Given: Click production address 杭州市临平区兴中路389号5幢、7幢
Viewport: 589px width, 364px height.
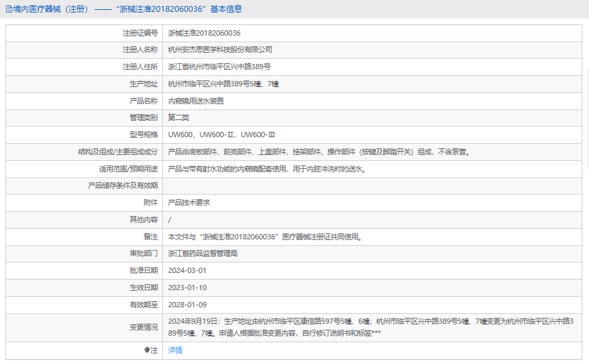Looking at the screenshot, I should [223, 84].
